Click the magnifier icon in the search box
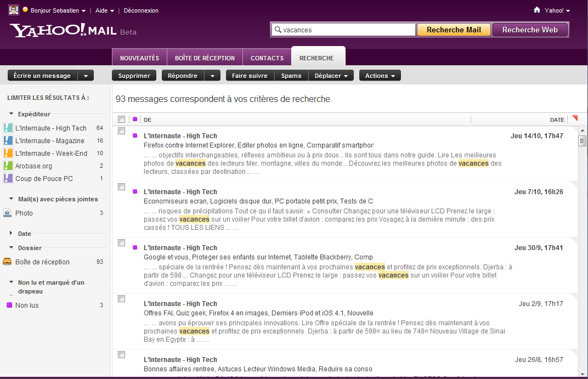 pos(278,29)
